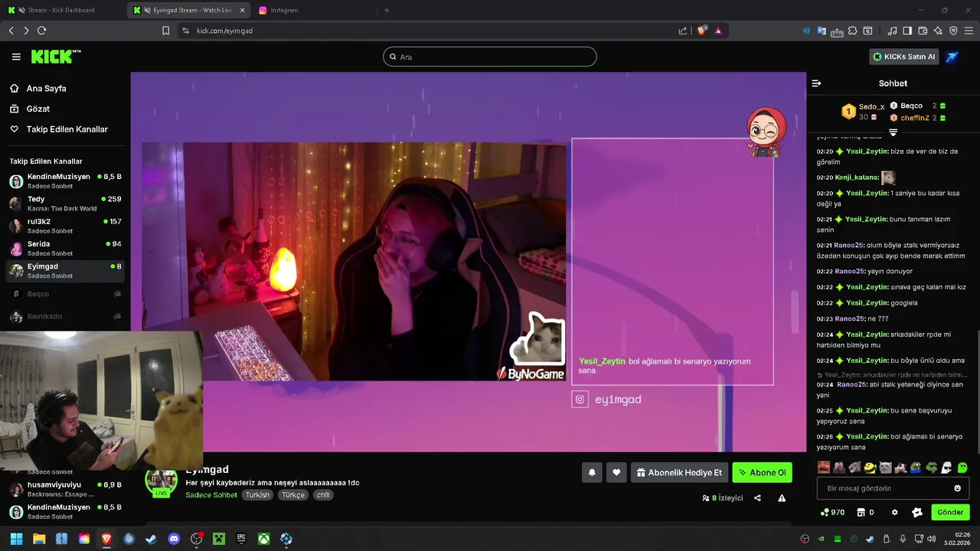
Task: Open Windows Start menu
Action: click(16, 539)
